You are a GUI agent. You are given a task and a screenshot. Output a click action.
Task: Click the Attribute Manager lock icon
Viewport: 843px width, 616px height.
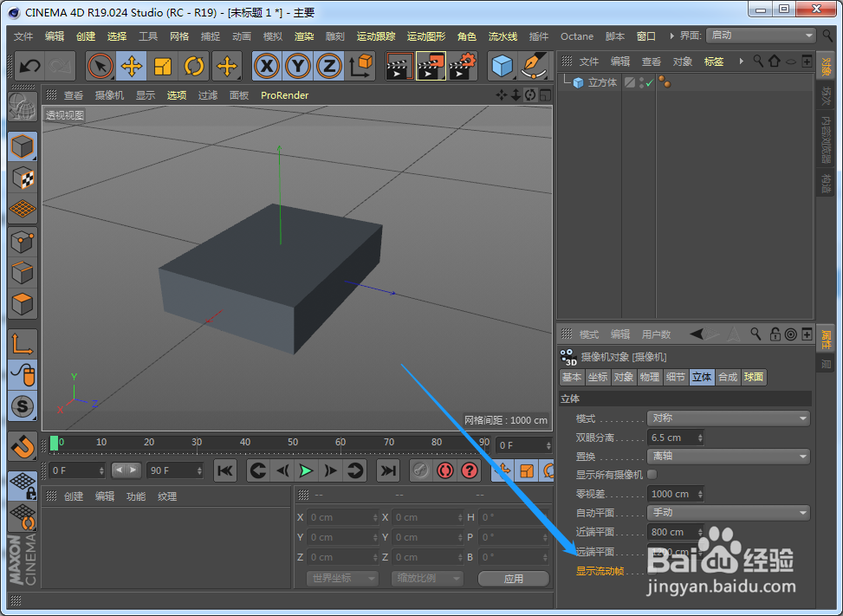point(775,334)
